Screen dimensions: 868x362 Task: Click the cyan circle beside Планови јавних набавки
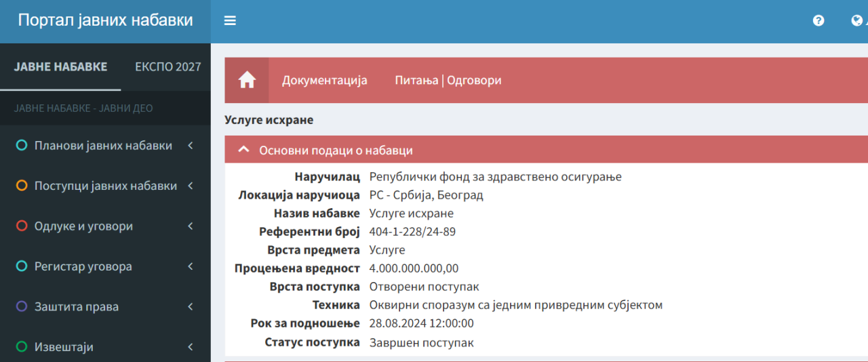point(21,146)
